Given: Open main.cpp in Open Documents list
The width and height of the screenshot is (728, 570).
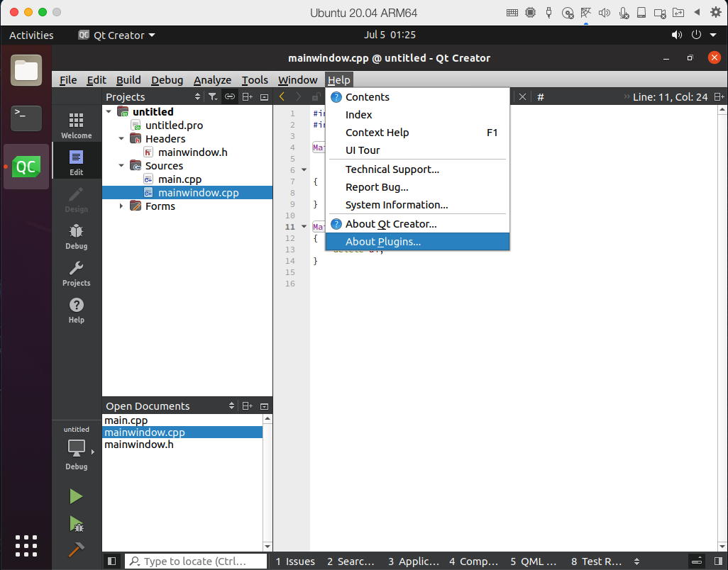Looking at the screenshot, I should [126, 420].
